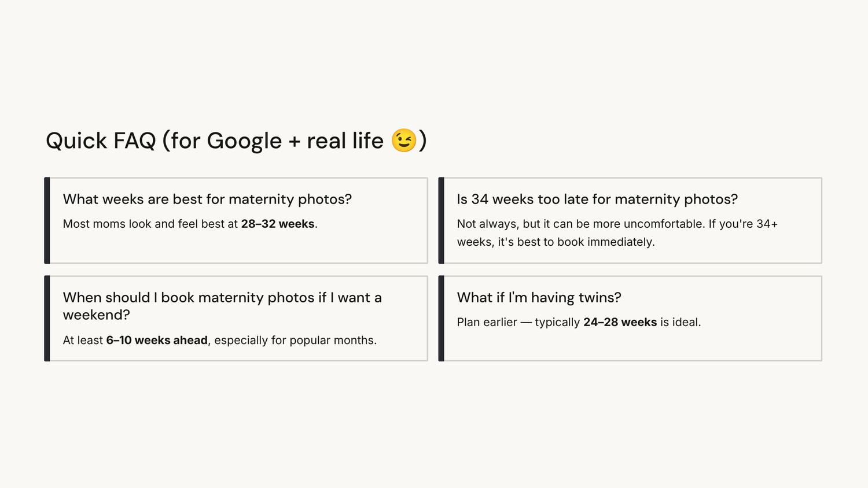Click the word 'weekend?' in the third card
The width and height of the screenshot is (868, 488).
tap(96, 315)
